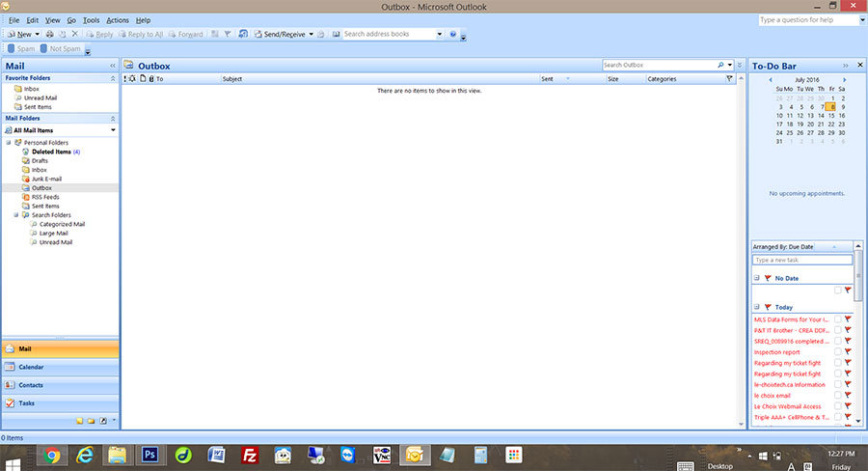Minimize the To-Do Bar with chevron
This screenshot has height=471, width=868.
click(845, 66)
